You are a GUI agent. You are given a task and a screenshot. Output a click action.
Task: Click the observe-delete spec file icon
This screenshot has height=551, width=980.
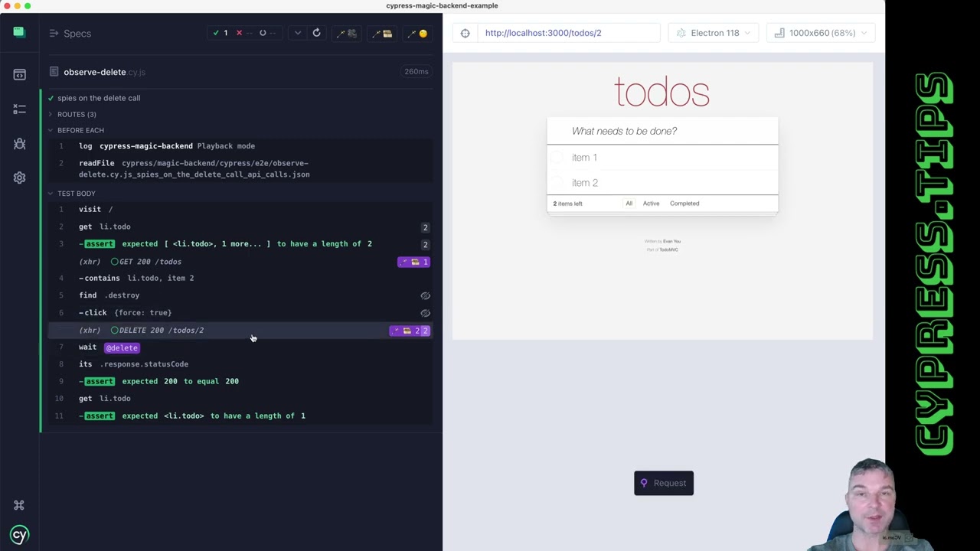(x=54, y=72)
